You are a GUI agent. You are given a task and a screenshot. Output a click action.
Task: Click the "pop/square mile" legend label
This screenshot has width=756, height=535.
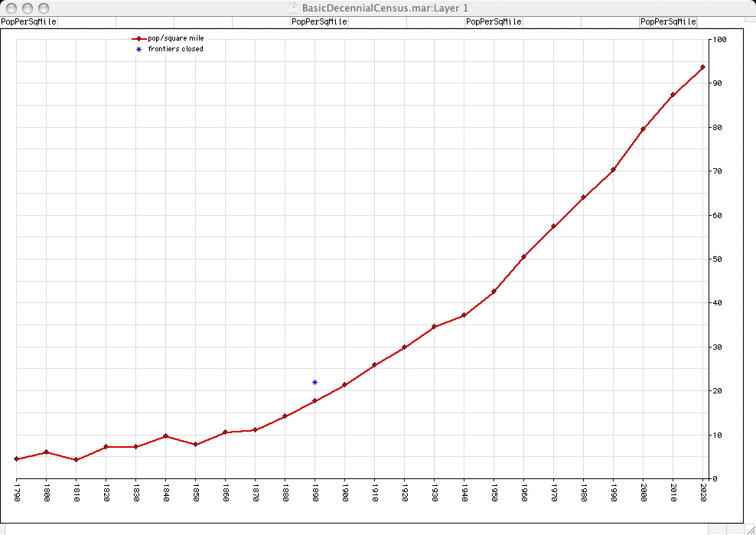(x=175, y=38)
